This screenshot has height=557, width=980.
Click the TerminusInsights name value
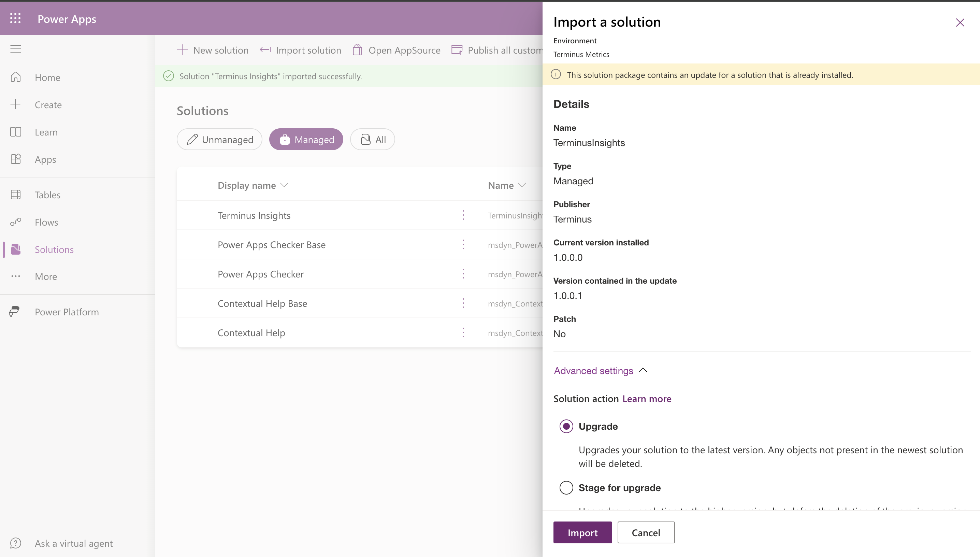pos(589,143)
